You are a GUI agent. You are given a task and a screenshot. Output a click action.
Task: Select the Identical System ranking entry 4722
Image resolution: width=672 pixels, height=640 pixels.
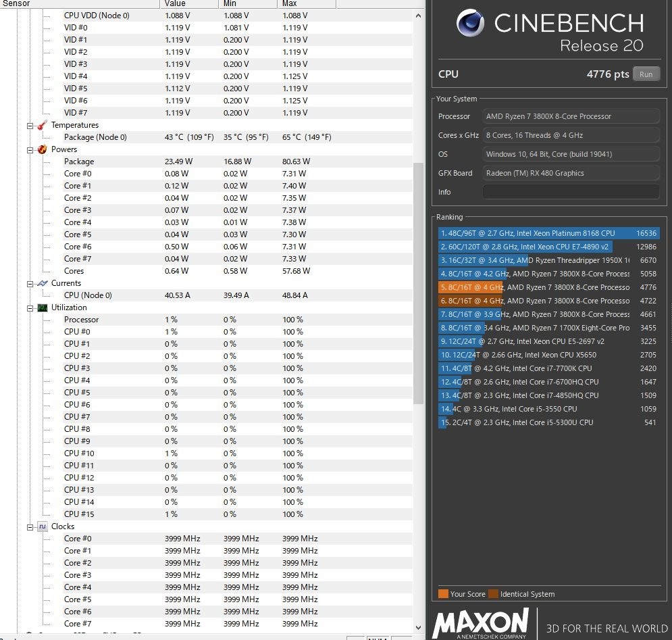point(548,301)
